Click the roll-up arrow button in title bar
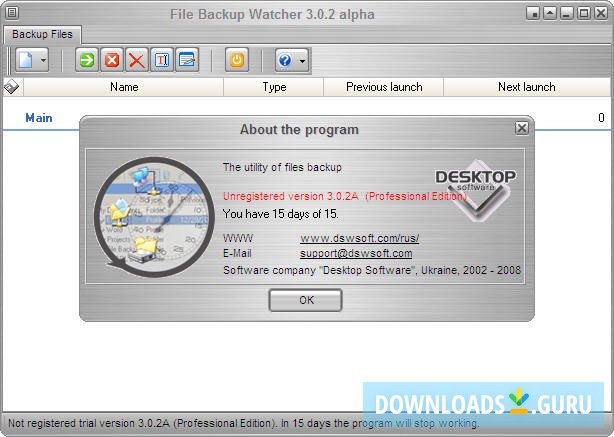The width and height of the screenshot is (614, 437). click(x=550, y=13)
